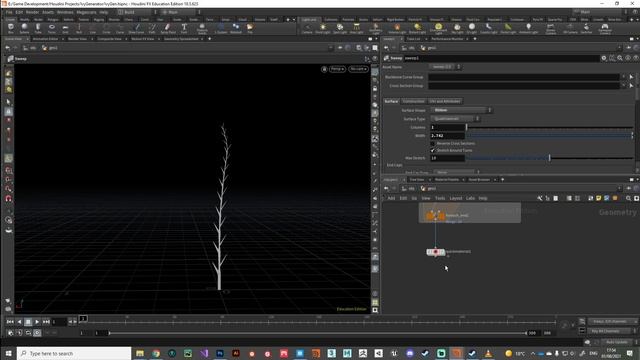Screen dimensions: 640x360
Task: Open the Persp camera dropdown in viewport
Action: (x=337, y=69)
